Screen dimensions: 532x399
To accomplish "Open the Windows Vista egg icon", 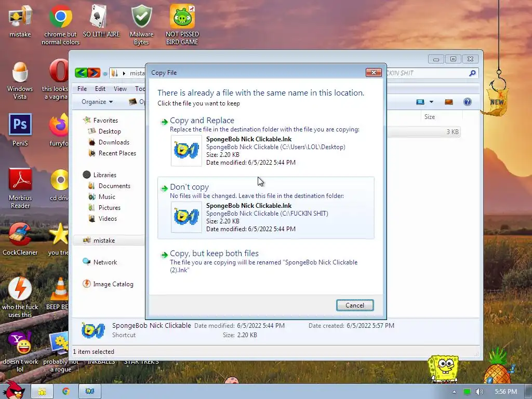I will coord(20,81).
